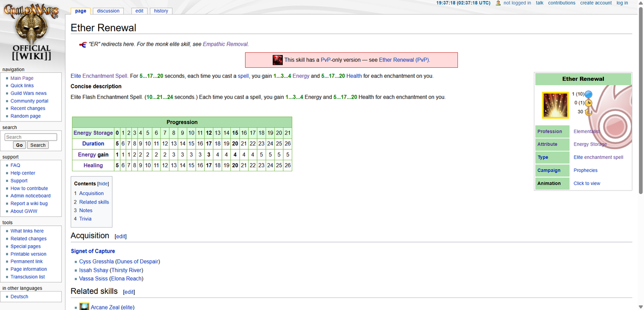Click the activation time clock icon
The width and height of the screenshot is (644, 310).
[588, 103]
